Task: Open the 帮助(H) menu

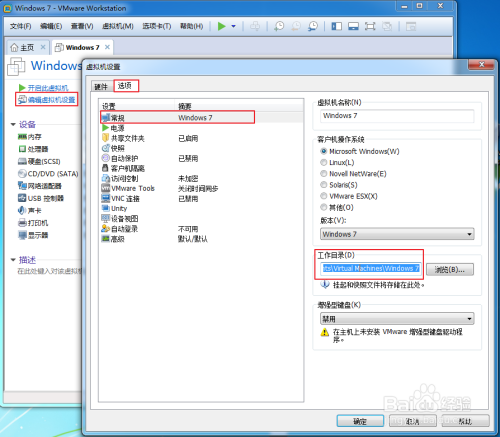Action: 191,26
